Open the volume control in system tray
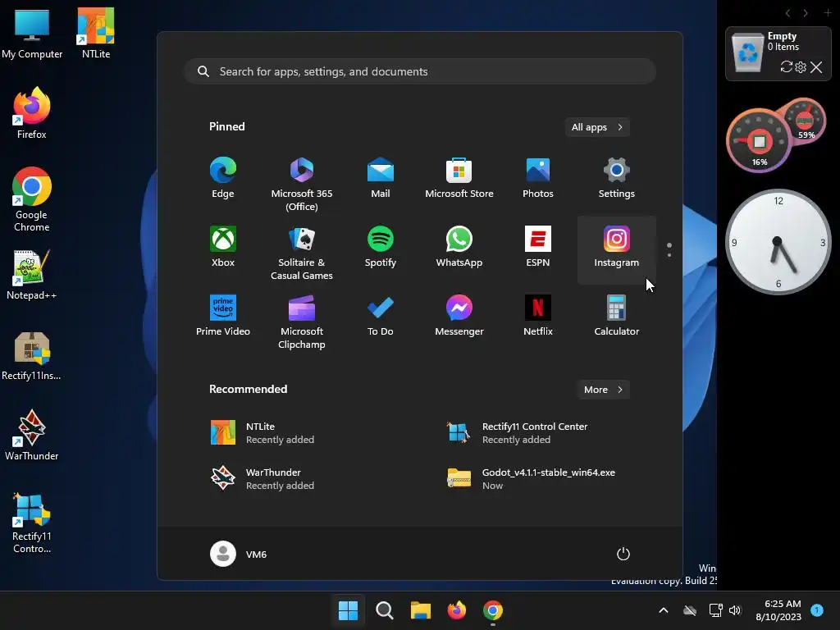 (735, 610)
